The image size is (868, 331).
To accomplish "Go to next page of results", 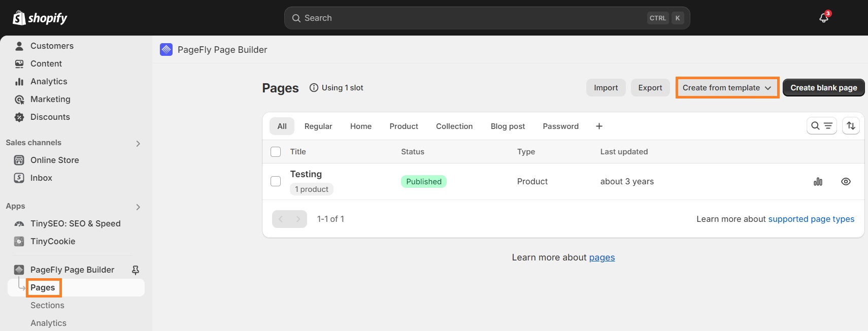I will click(x=298, y=219).
